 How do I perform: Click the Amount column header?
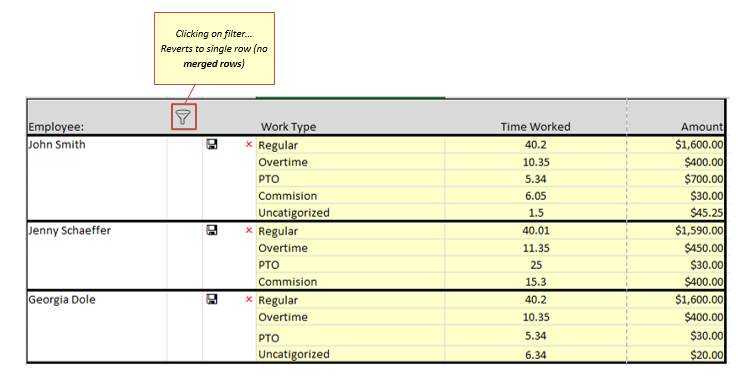click(x=702, y=127)
